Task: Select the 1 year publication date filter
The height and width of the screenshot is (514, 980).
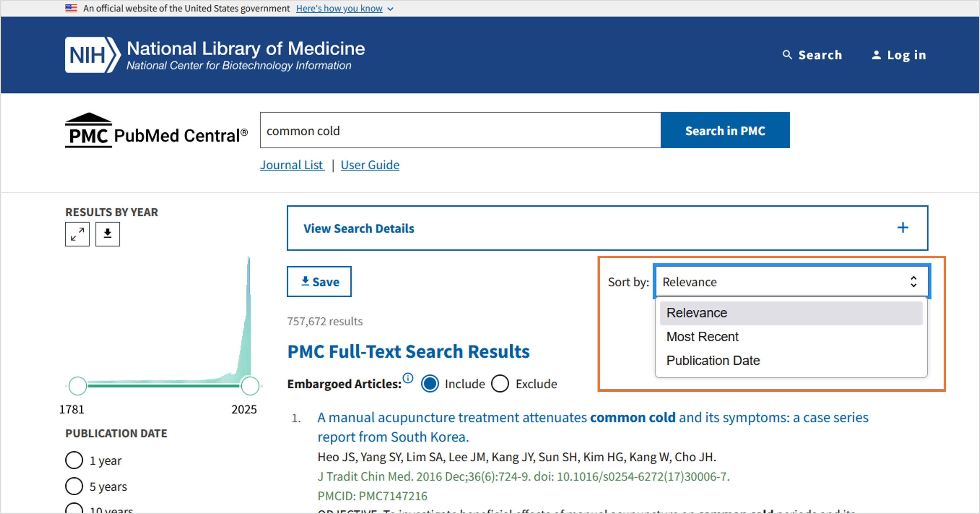Action: (x=74, y=460)
